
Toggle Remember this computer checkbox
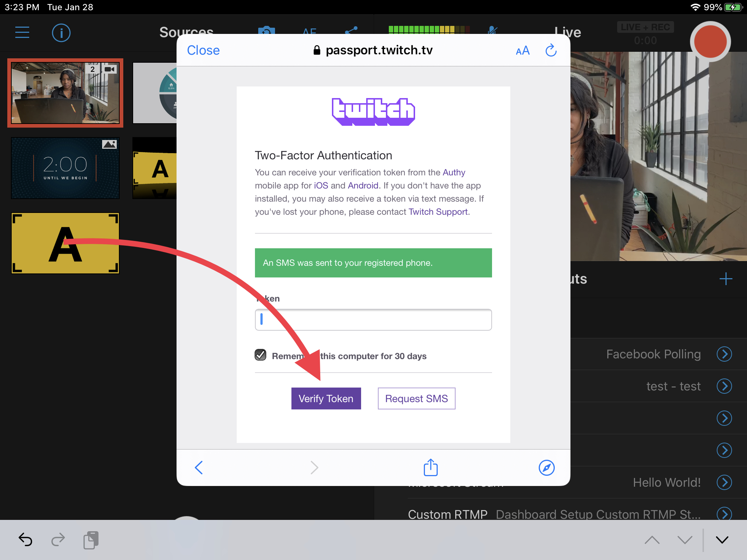tap(260, 355)
